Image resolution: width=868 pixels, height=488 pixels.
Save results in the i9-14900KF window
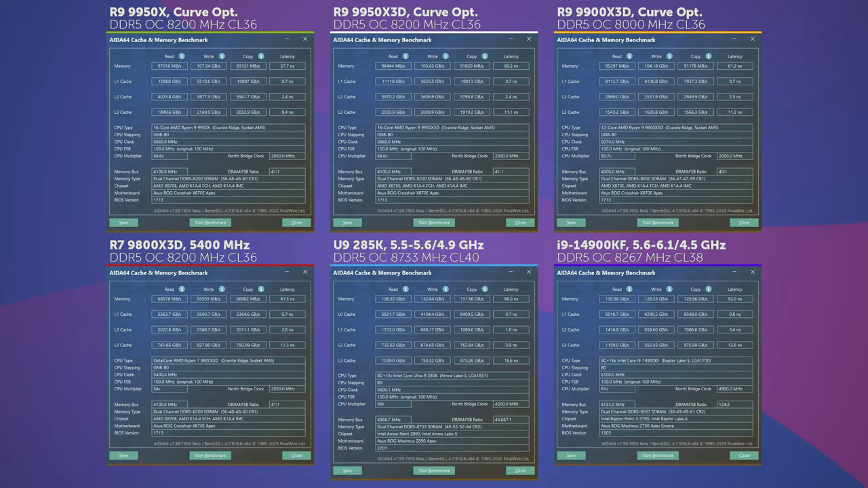pos(571,455)
